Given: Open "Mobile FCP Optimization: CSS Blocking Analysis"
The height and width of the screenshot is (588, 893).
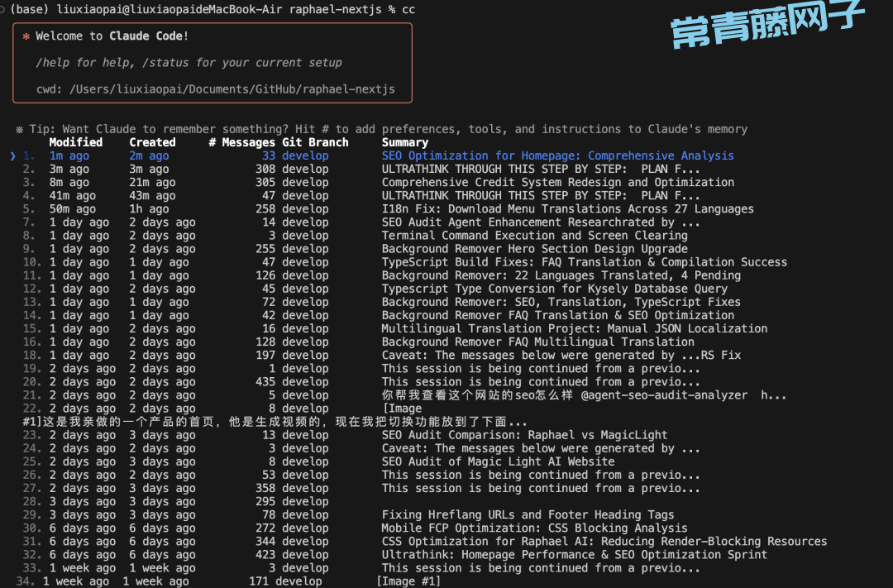Looking at the screenshot, I should (355, 528).
